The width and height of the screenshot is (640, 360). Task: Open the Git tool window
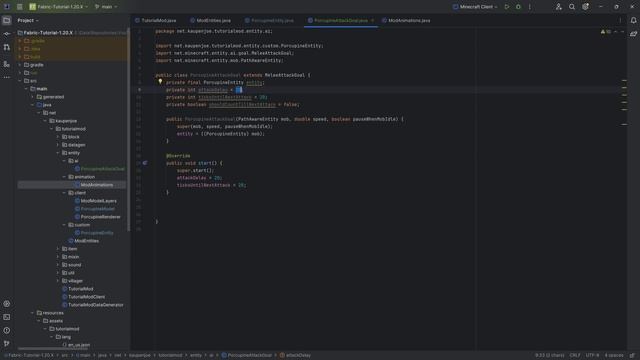(7, 344)
